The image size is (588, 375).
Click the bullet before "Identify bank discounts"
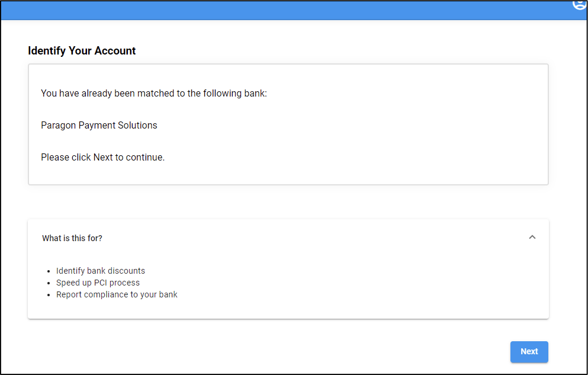pyautogui.click(x=48, y=271)
